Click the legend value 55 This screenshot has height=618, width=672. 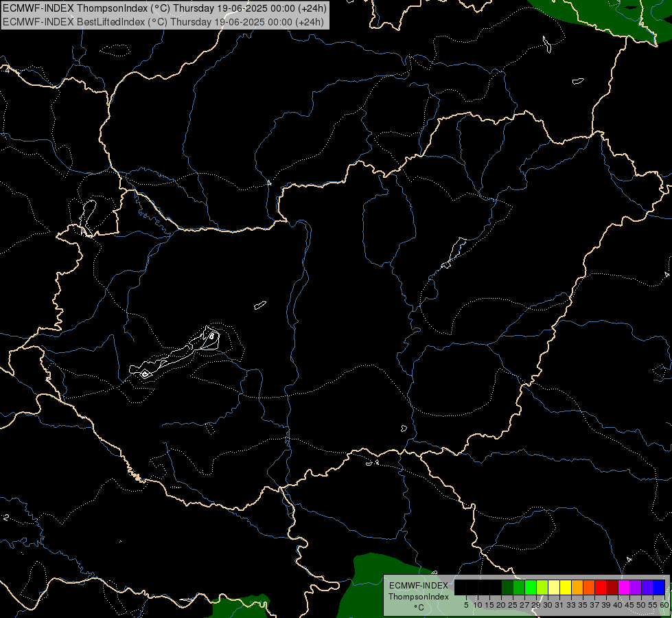coord(653,605)
